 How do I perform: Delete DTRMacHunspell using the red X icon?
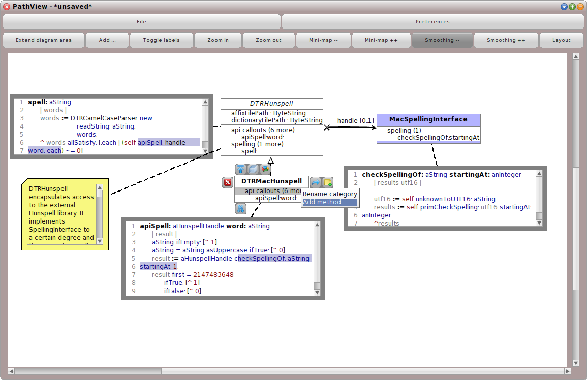coord(228,182)
